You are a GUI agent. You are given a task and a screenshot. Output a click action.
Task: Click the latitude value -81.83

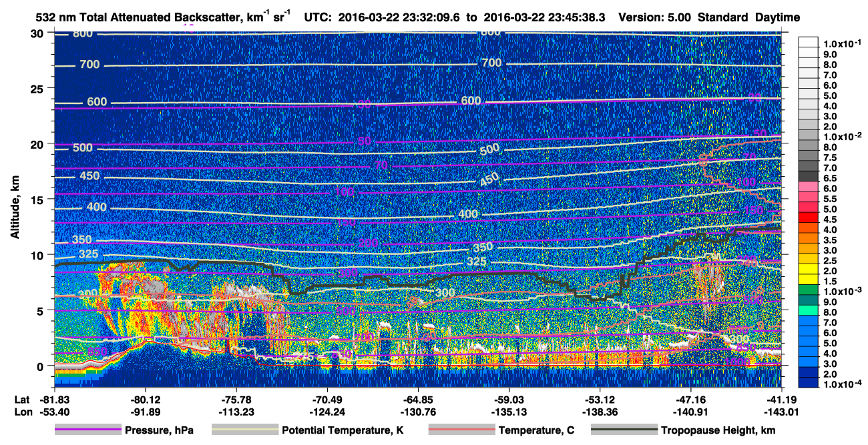54,400
